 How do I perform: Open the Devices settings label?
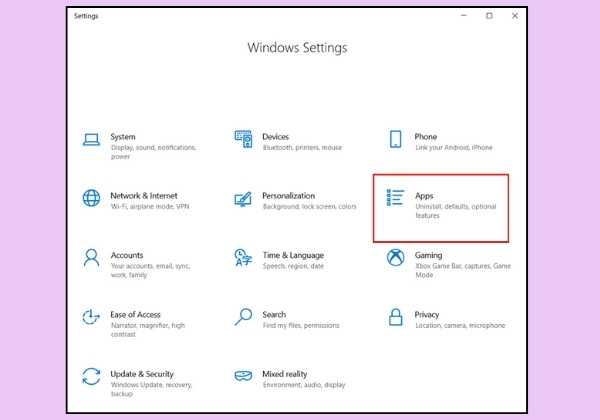click(x=276, y=137)
